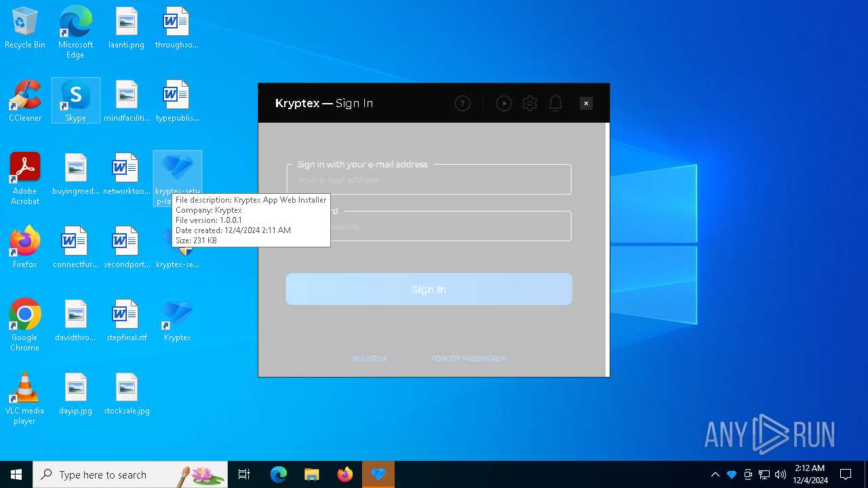Image resolution: width=868 pixels, height=488 pixels.
Task: Open File Explorer from the taskbar
Action: point(311,474)
